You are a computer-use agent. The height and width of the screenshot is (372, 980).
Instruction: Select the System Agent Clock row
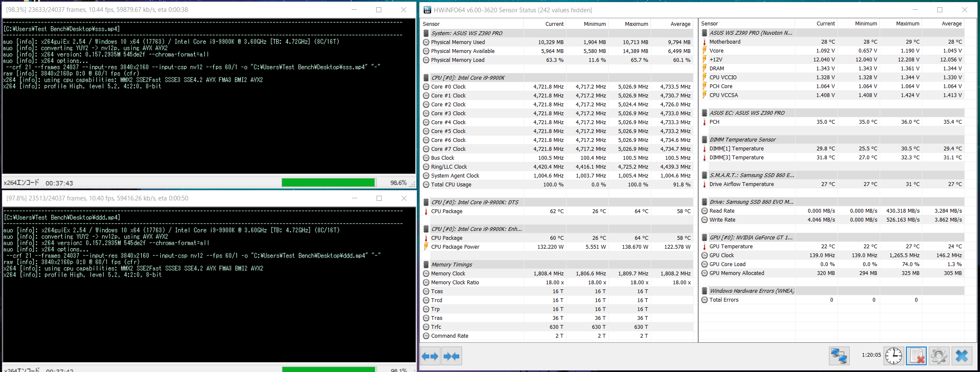click(557, 175)
